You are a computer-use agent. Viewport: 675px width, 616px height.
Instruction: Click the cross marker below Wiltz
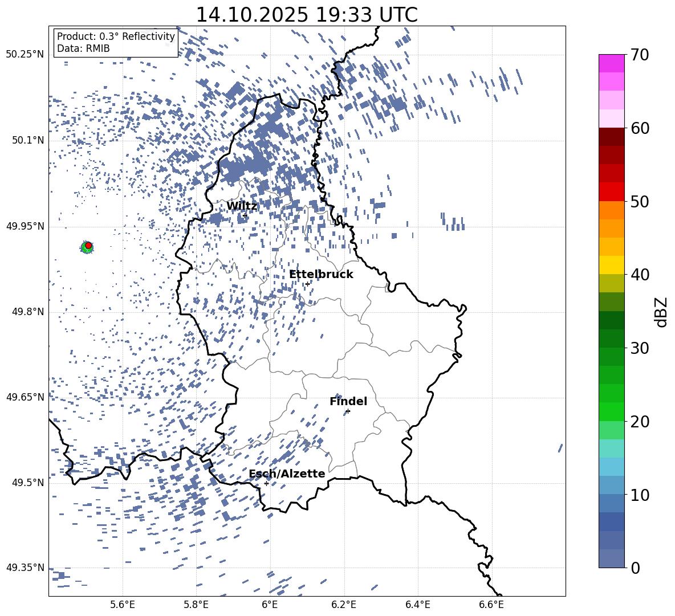coord(245,215)
